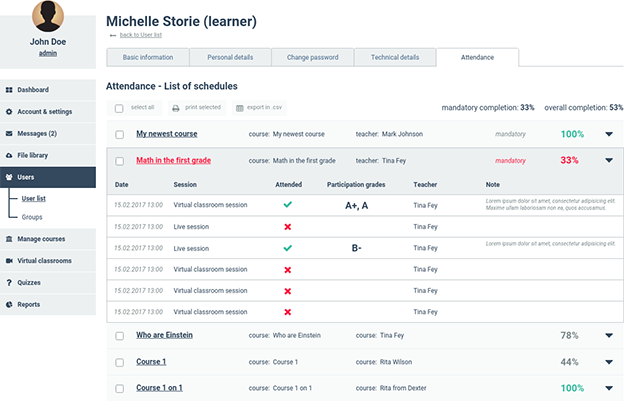The width and height of the screenshot is (624, 401).
Task: Tick the 'select all' checkbox
Action: [119, 108]
